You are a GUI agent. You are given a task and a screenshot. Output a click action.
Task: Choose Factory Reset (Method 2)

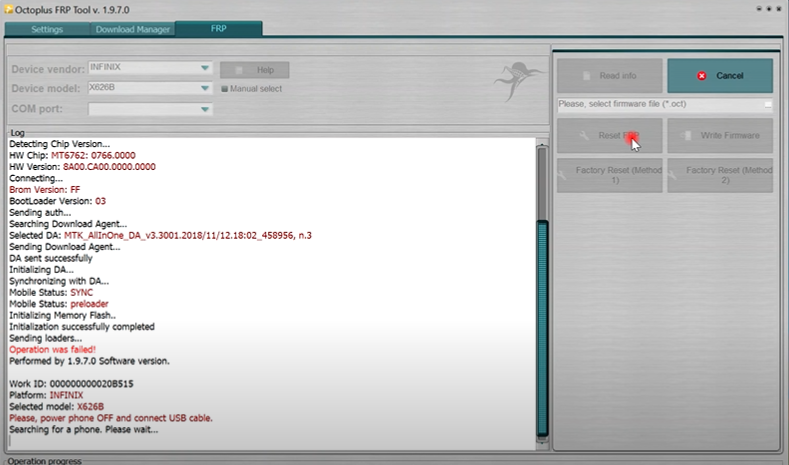click(720, 175)
